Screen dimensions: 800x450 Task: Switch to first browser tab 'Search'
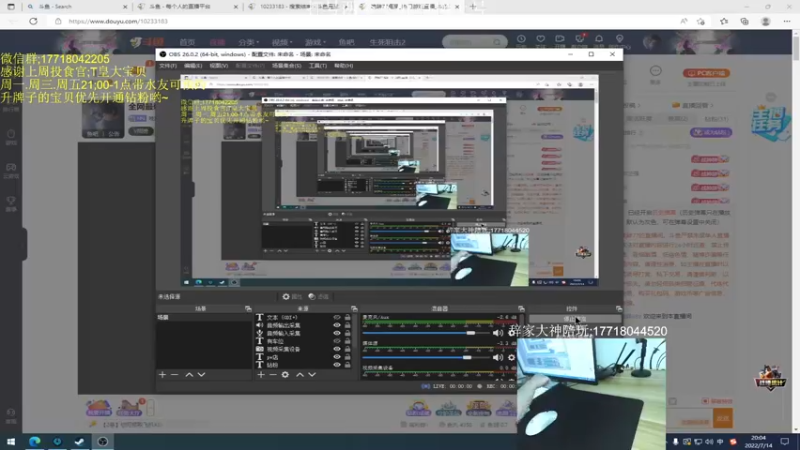click(76, 7)
